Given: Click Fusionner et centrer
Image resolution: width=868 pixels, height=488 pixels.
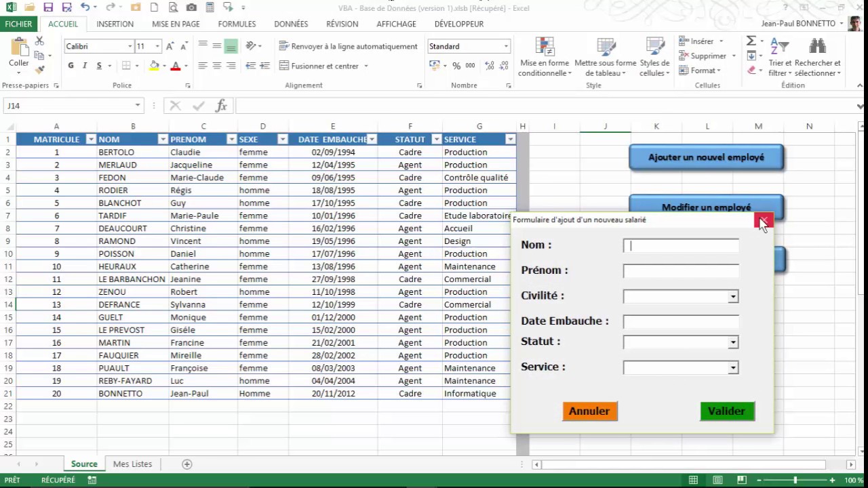Looking at the screenshot, I should tap(319, 66).
